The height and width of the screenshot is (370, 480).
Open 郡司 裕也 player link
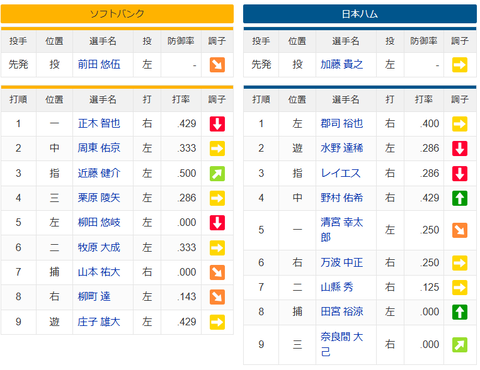[342, 124]
